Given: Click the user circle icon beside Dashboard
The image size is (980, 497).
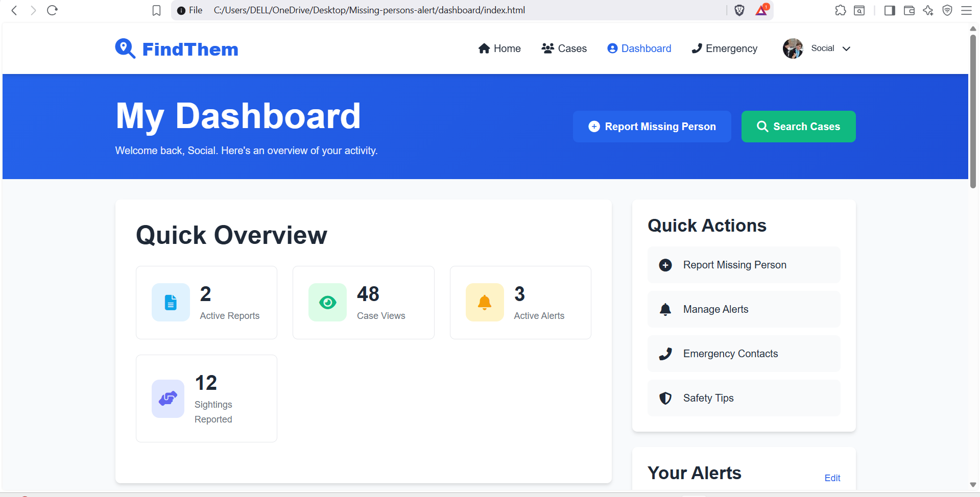Looking at the screenshot, I should [x=612, y=48].
